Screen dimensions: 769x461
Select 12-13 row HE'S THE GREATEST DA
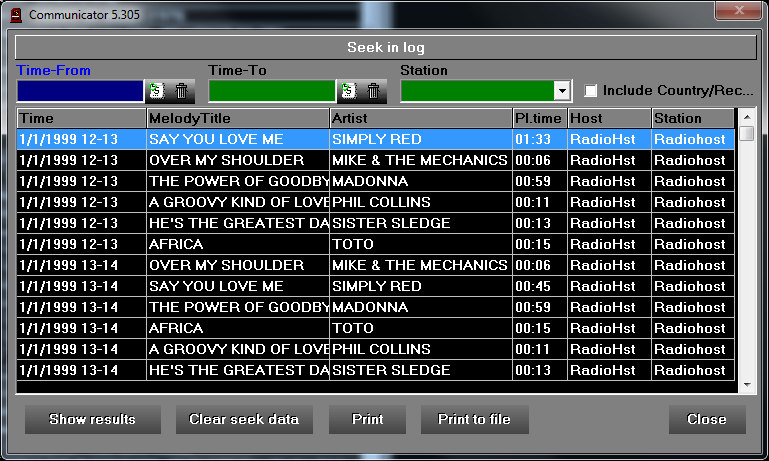(376, 223)
